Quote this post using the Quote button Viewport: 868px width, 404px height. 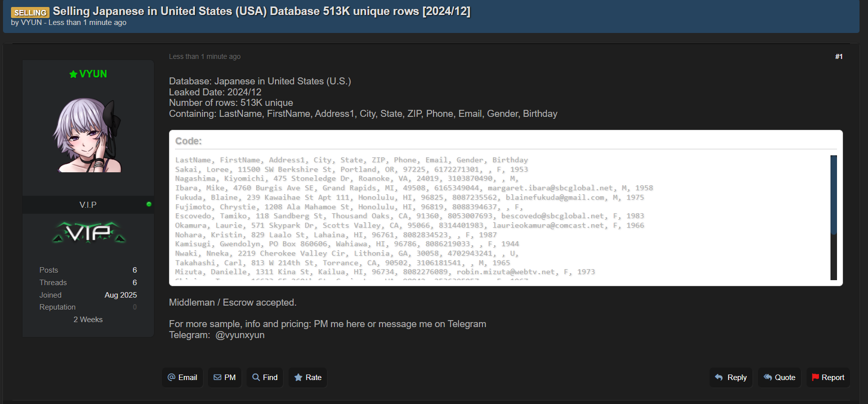point(779,378)
